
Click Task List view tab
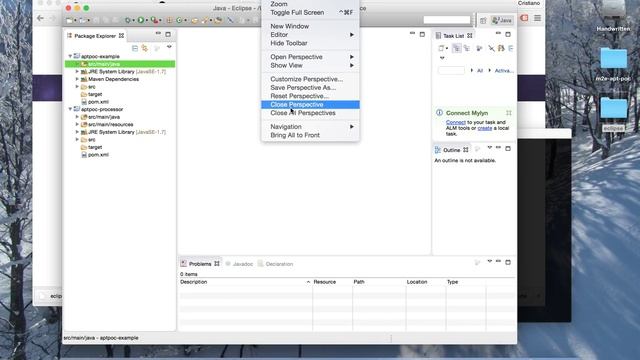(x=453, y=36)
